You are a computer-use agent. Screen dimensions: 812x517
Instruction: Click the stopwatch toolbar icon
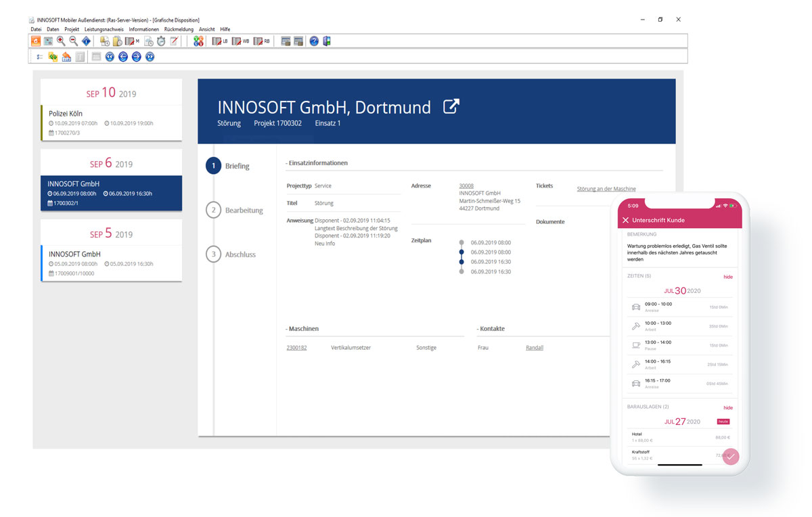pos(161,41)
